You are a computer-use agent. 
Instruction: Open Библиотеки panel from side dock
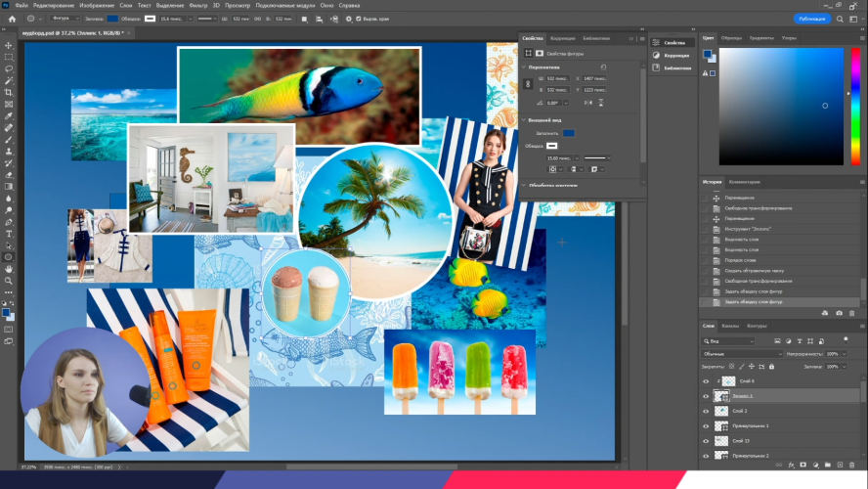coord(672,68)
